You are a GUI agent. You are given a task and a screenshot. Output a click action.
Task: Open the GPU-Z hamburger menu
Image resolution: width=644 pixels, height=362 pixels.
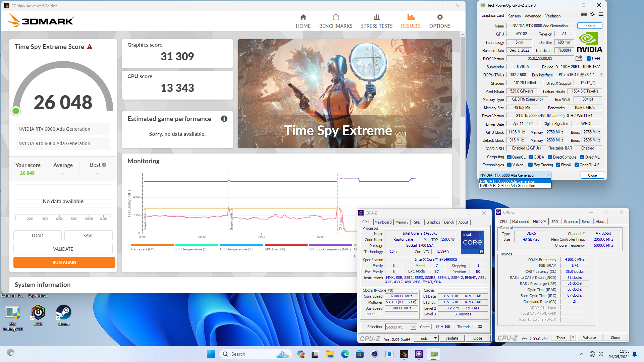(x=601, y=14)
